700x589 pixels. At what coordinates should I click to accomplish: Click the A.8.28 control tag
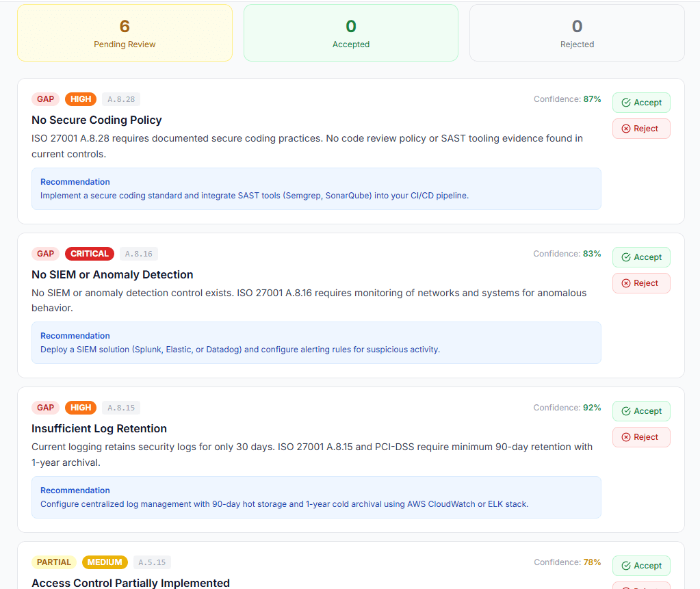click(x=121, y=99)
